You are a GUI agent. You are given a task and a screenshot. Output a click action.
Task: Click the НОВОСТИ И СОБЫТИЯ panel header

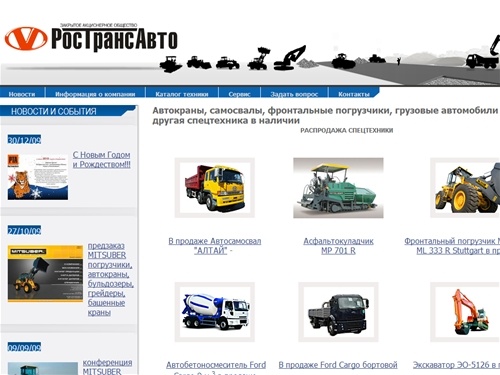pyautogui.click(x=54, y=111)
